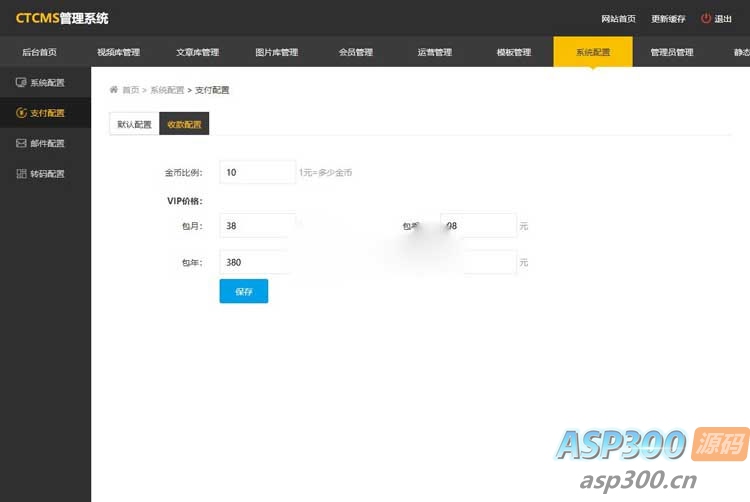Click the home icon in breadcrumb

114,90
